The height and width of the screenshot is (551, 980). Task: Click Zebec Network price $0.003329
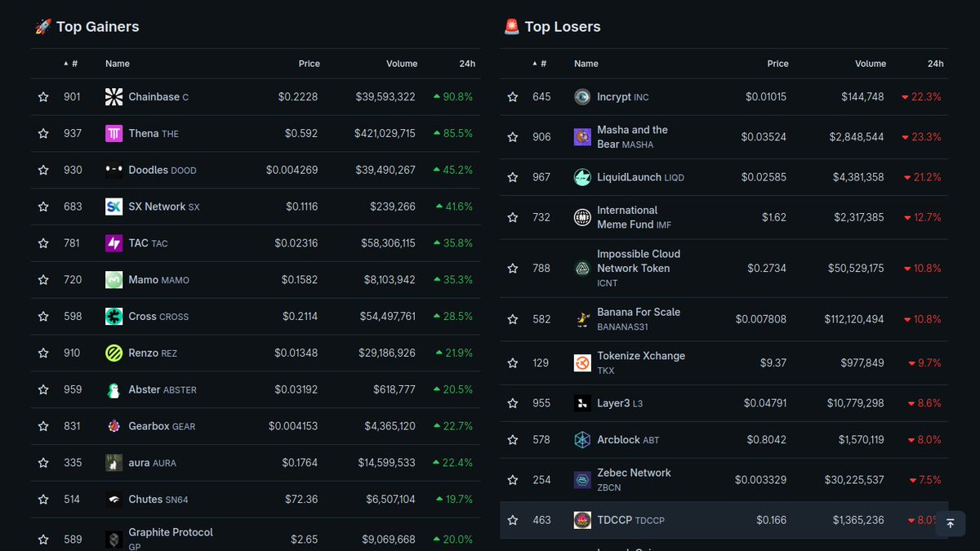[x=760, y=480]
